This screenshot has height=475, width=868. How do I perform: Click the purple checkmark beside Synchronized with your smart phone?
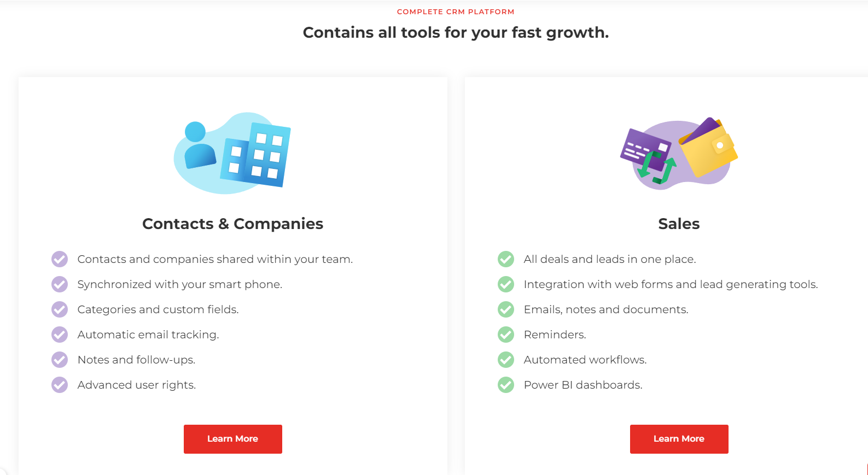pyautogui.click(x=60, y=284)
